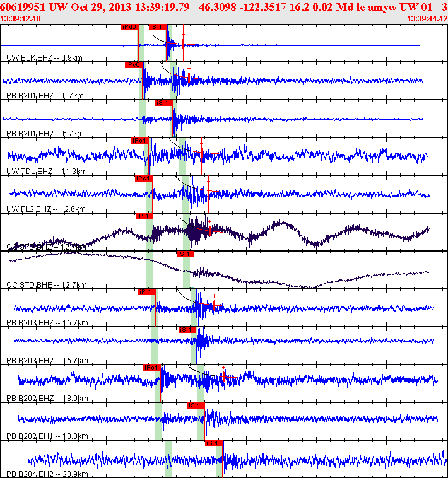Click the event header line at top
Screen dimensions: 448x478
coord(224,7)
